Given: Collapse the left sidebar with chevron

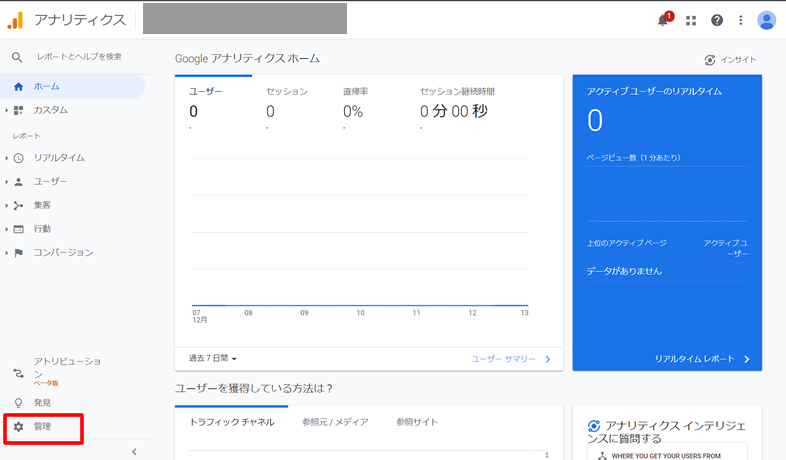Looking at the screenshot, I should pyautogui.click(x=134, y=451).
